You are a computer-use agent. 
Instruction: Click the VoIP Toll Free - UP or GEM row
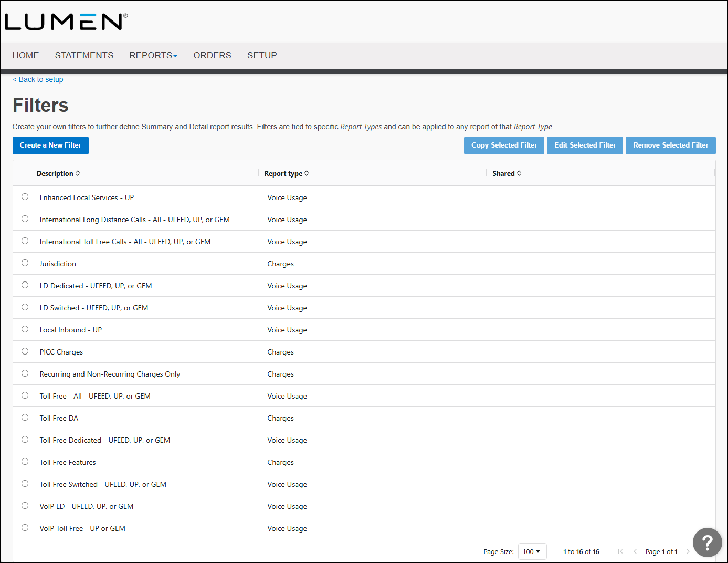(82, 528)
